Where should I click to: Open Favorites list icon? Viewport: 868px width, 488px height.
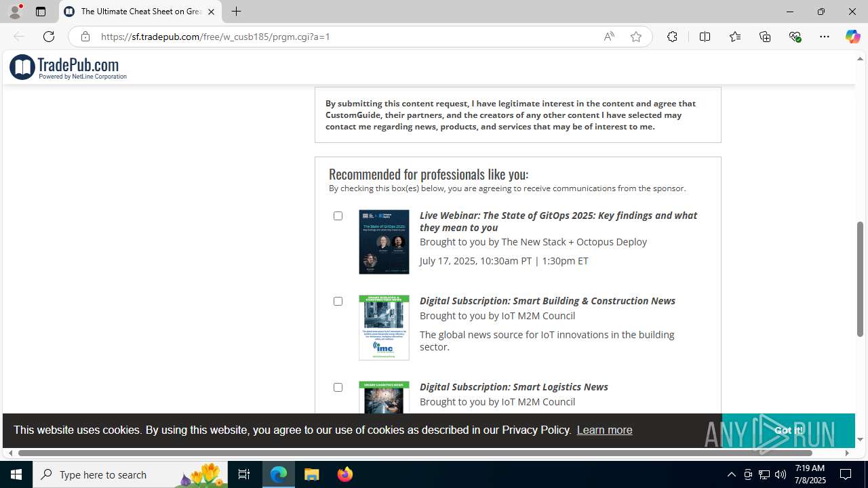(735, 37)
